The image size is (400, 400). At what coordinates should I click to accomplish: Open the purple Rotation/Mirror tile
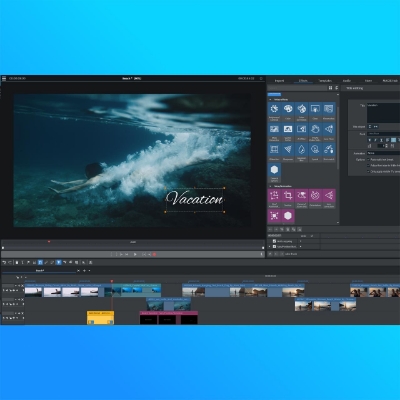[315, 198]
